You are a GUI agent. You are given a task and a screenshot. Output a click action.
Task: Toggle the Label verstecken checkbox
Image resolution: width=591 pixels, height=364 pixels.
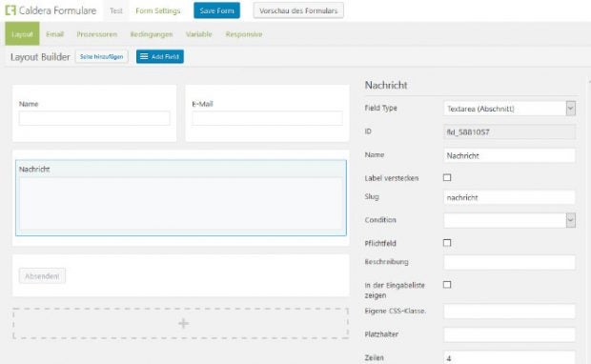[447, 177]
